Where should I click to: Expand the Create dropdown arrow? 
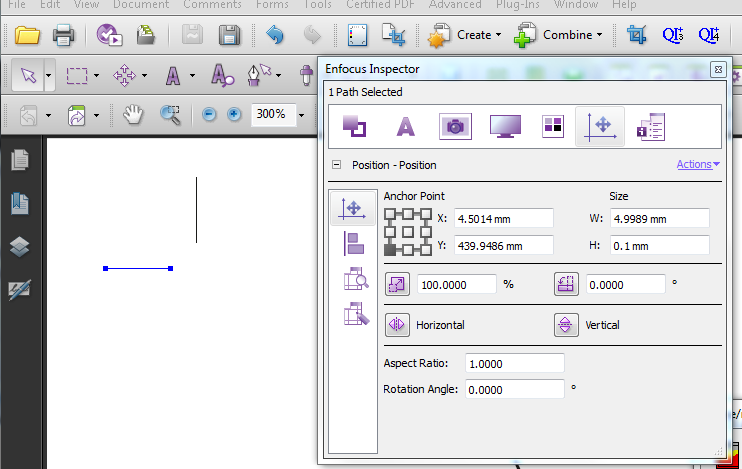point(498,35)
